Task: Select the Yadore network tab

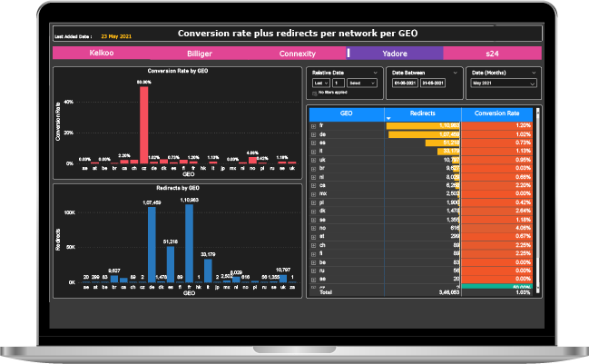Action: (x=395, y=54)
